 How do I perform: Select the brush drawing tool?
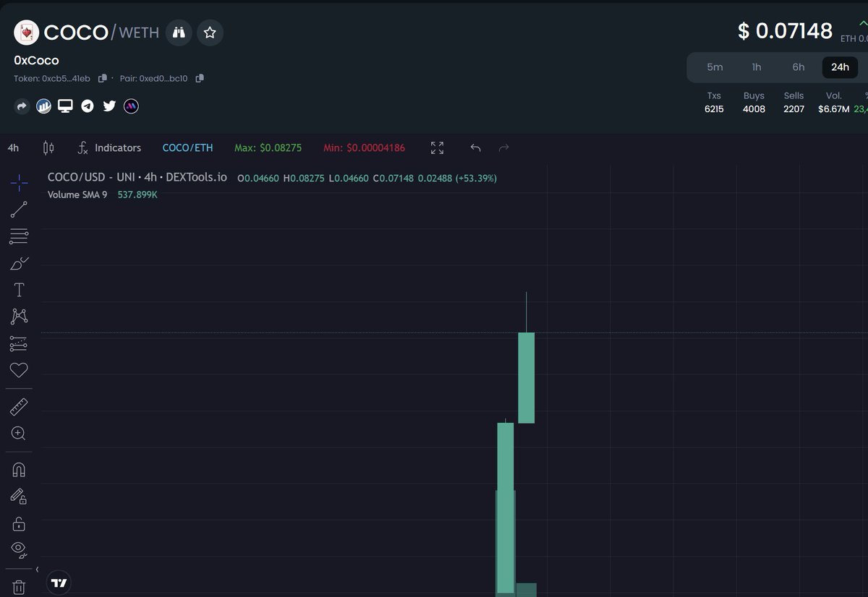coord(19,263)
